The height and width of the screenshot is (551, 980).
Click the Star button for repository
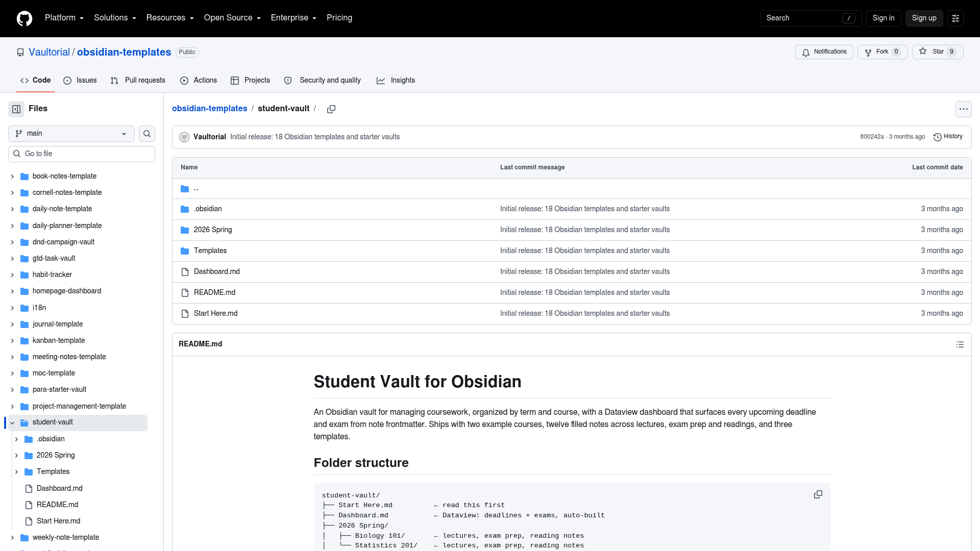(x=937, y=52)
